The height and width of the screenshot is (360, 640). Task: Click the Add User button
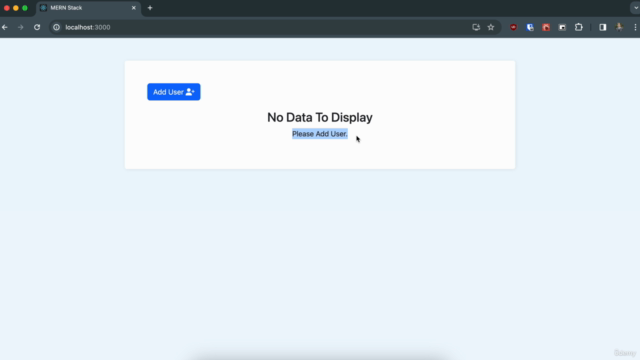point(173,92)
